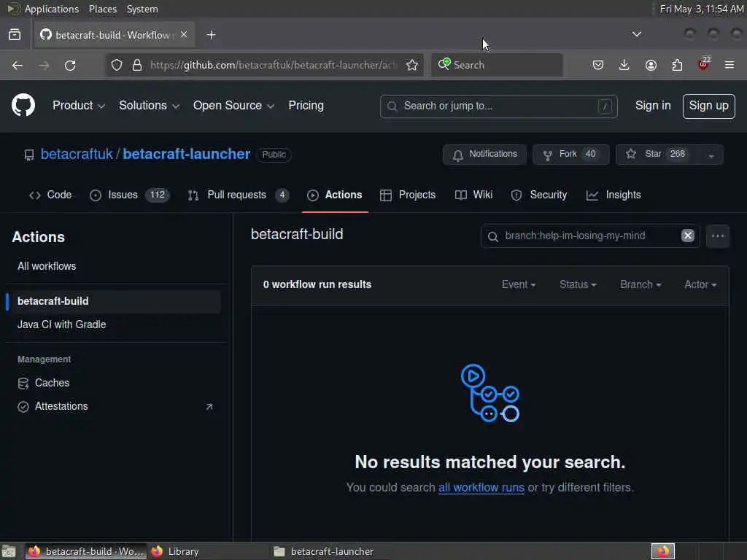Bookmark this page with the star icon

coord(412,65)
